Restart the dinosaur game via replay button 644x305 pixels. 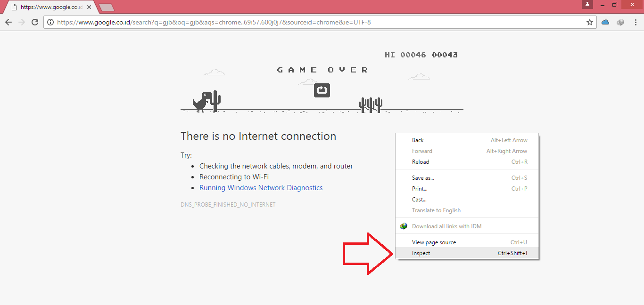(x=322, y=90)
